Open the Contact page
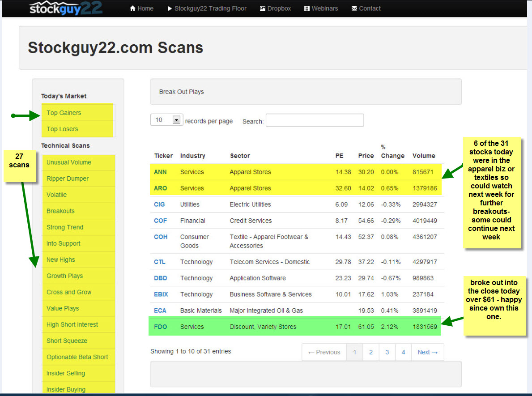 [x=366, y=9]
